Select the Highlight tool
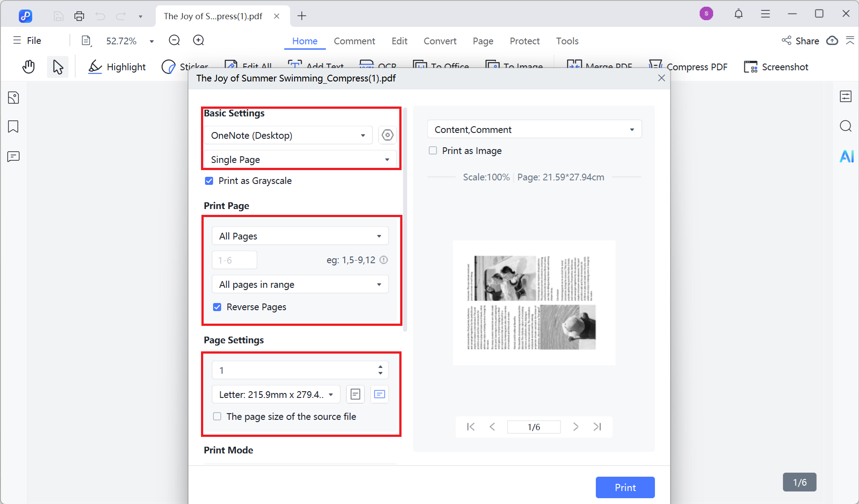 [x=117, y=67]
